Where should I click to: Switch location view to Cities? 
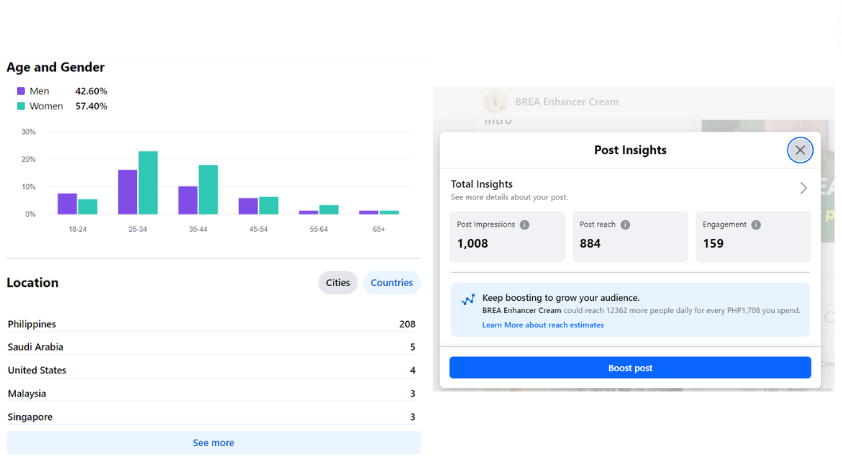[x=338, y=283]
